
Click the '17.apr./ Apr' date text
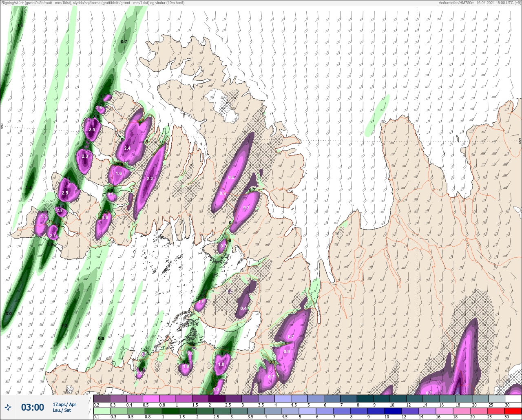[64, 405]
